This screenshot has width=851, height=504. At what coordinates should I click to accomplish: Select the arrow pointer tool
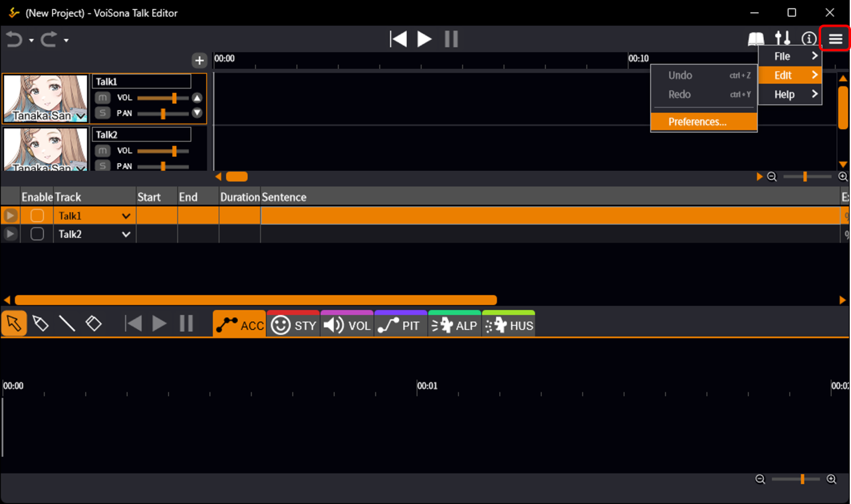pyautogui.click(x=14, y=324)
